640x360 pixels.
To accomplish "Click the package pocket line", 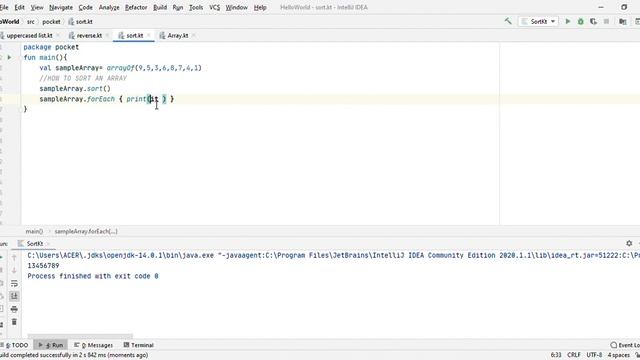I will pos(51,47).
